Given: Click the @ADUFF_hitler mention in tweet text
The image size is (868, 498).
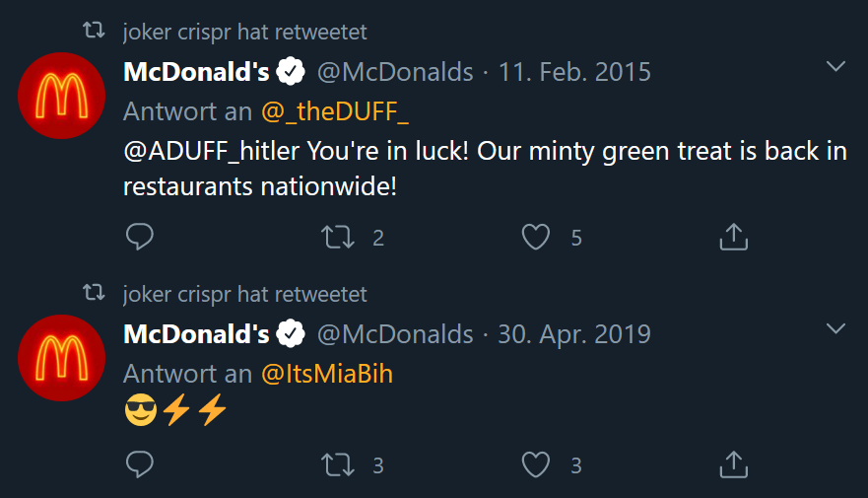Looking at the screenshot, I should coord(212,151).
